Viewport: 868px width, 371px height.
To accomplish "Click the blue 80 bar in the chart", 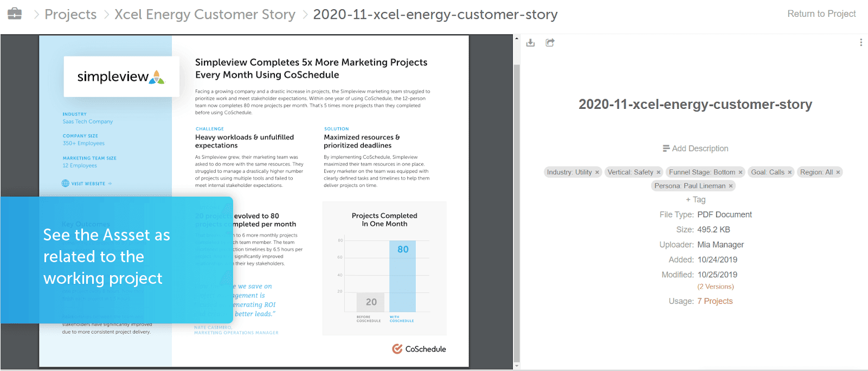I will [403, 276].
